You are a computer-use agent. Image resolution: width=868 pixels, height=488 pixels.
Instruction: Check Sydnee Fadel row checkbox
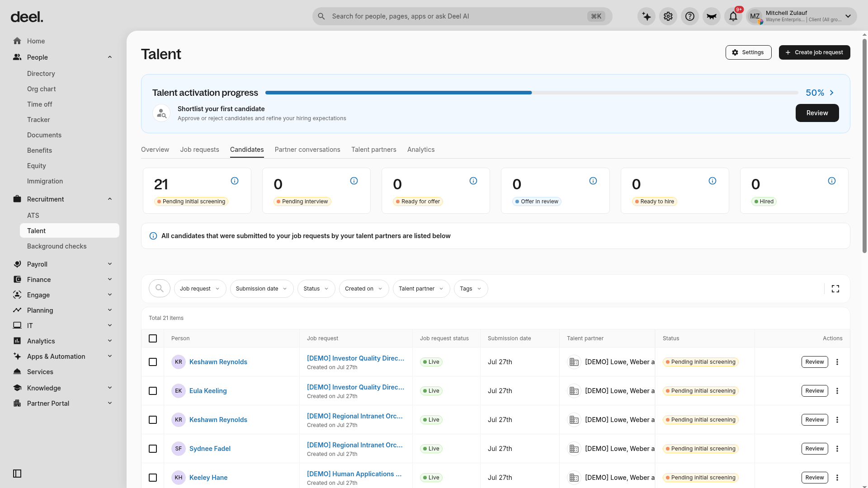[x=153, y=449]
